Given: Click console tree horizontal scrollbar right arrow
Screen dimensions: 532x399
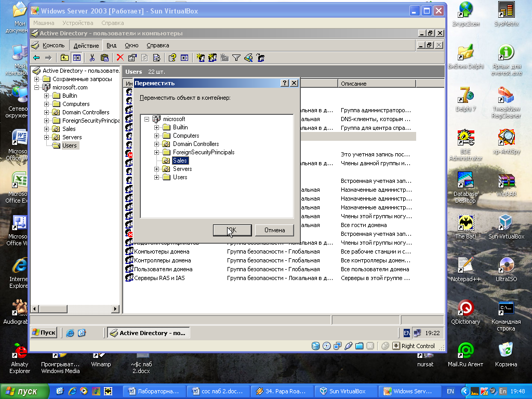Looking at the screenshot, I should click(x=115, y=309).
